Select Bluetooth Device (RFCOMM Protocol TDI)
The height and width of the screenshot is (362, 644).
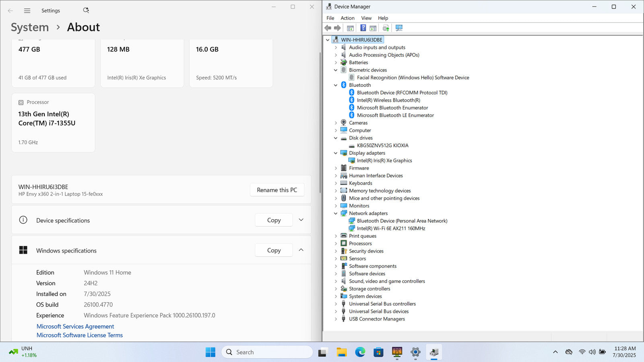tap(402, 93)
